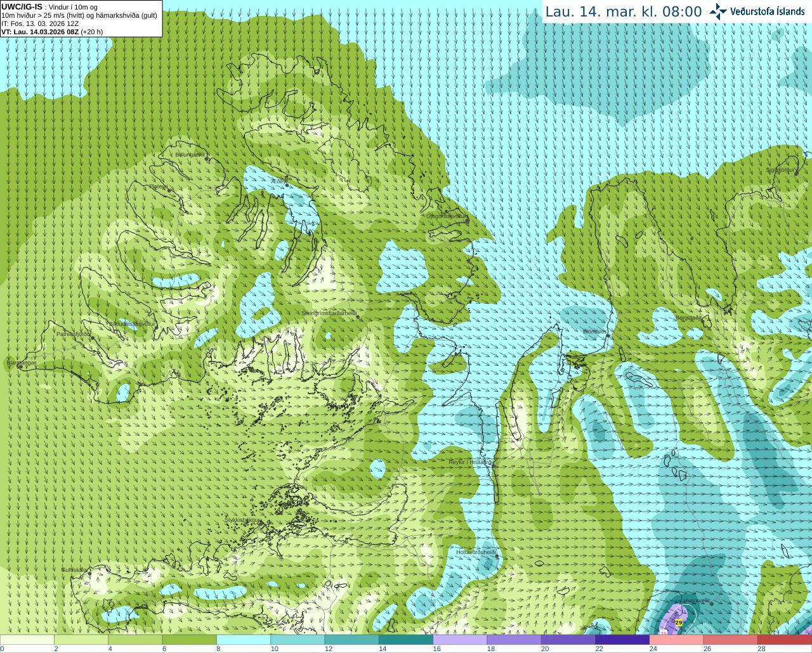Click the 0–2 m/s palest legend swatch
The width and height of the screenshot is (812, 653).
coord(27,640)
